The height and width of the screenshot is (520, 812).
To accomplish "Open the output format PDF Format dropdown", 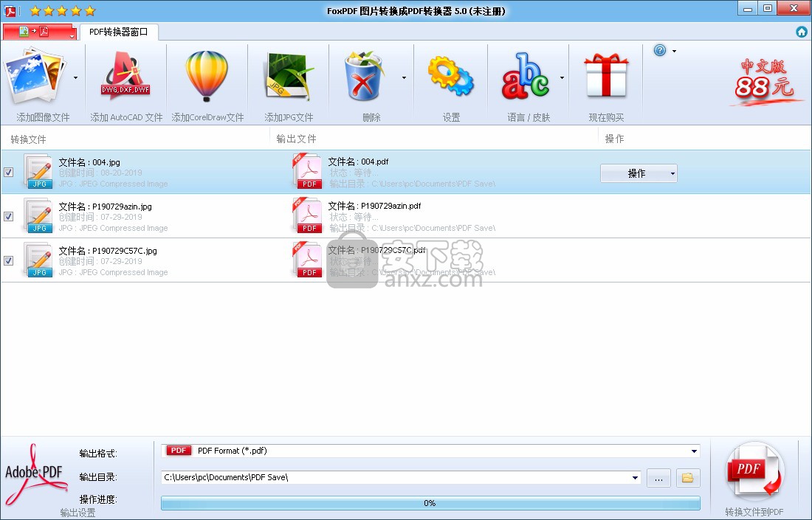I will click(x=430, y=451).
